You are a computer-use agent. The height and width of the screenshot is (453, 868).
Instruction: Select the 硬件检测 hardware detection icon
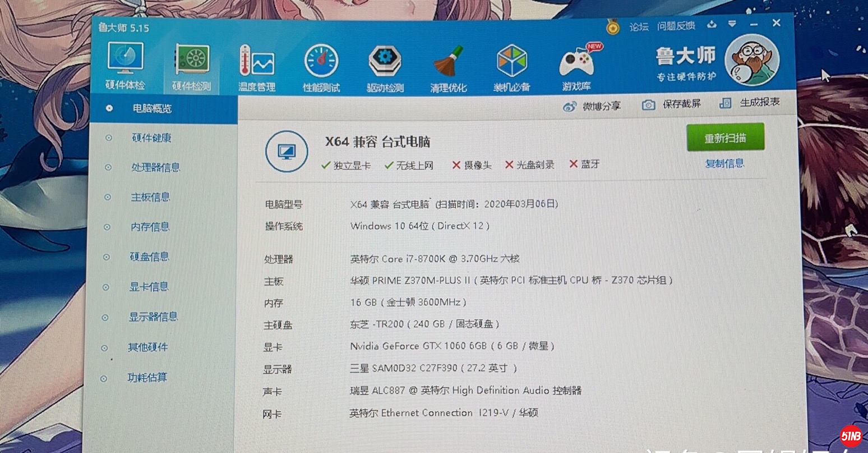pos(192,68)
